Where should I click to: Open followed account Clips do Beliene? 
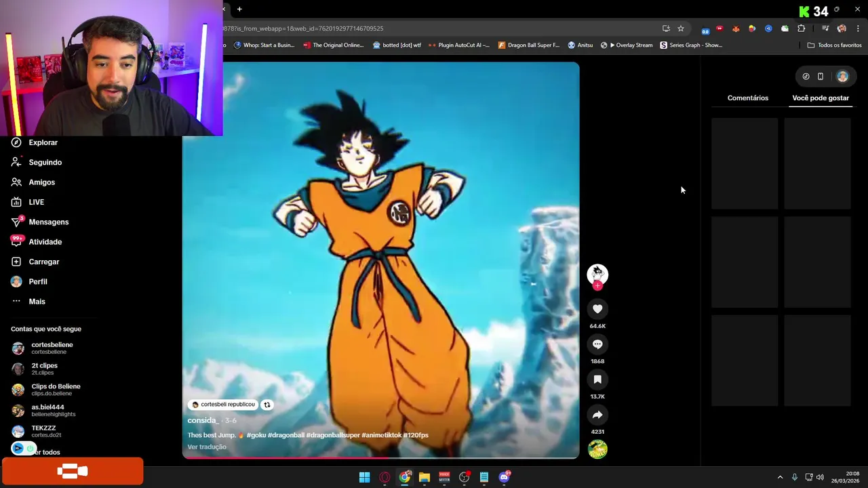[x=46, y=390]
